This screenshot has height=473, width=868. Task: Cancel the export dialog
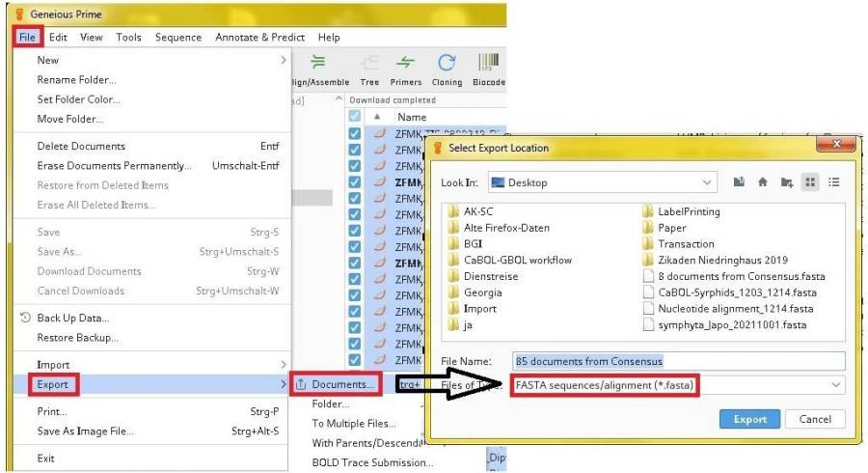coord(815,419)
